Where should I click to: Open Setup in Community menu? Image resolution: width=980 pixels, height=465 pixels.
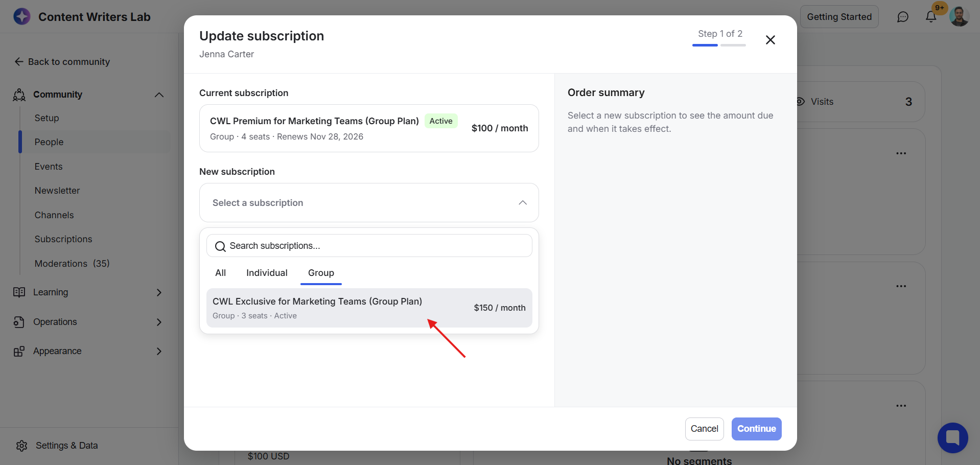47,118
